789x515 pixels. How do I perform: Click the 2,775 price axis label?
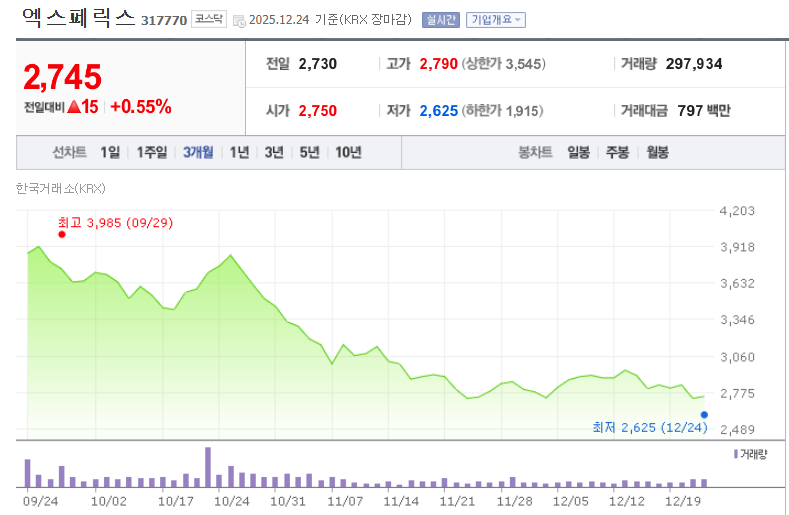pos(737,393)
